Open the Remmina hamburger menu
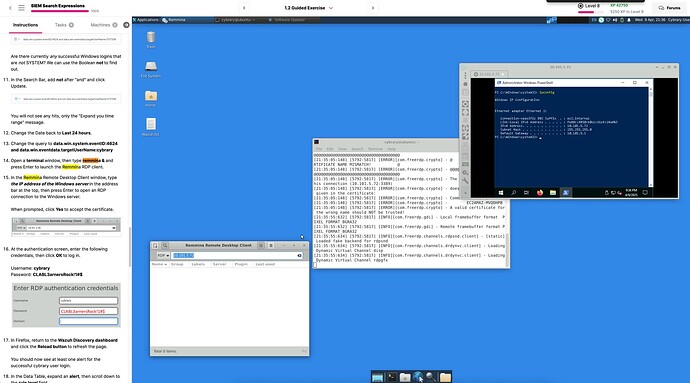The image size is (690, 383). [x=271, y=245]
